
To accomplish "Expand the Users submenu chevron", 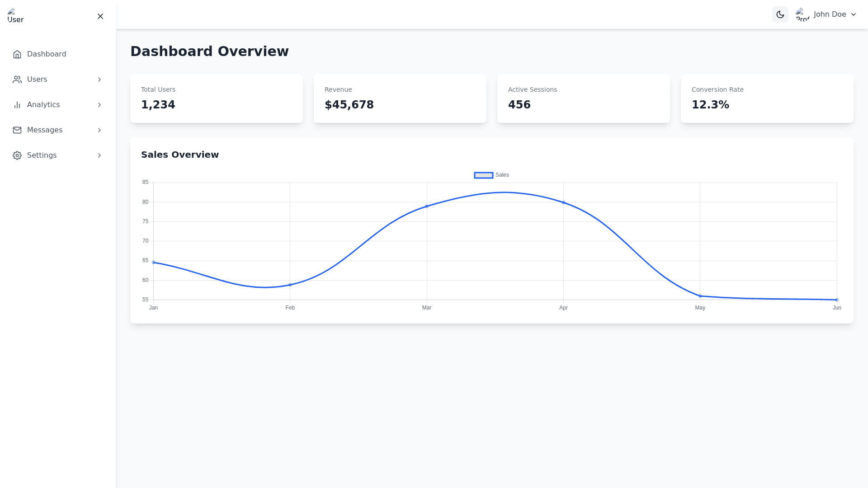I will [99, 80].
